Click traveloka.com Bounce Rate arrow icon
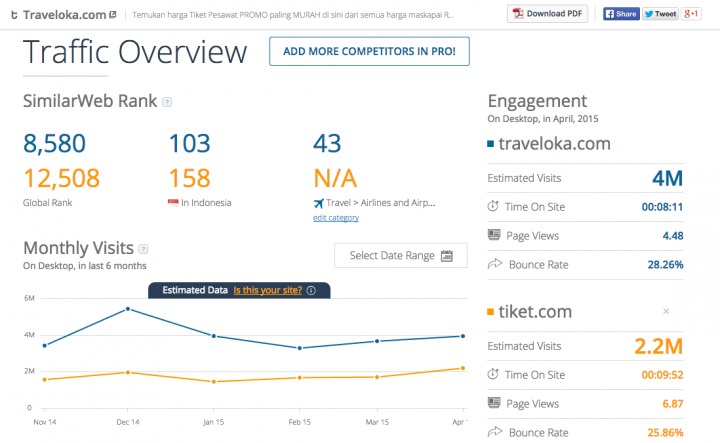The image size is (720, 443). tap(495, 264)
